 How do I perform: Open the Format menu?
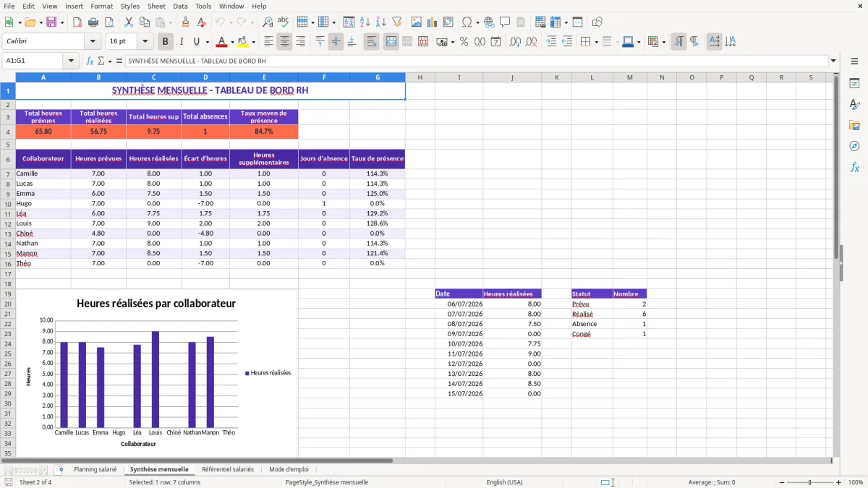tap(101, 6)
